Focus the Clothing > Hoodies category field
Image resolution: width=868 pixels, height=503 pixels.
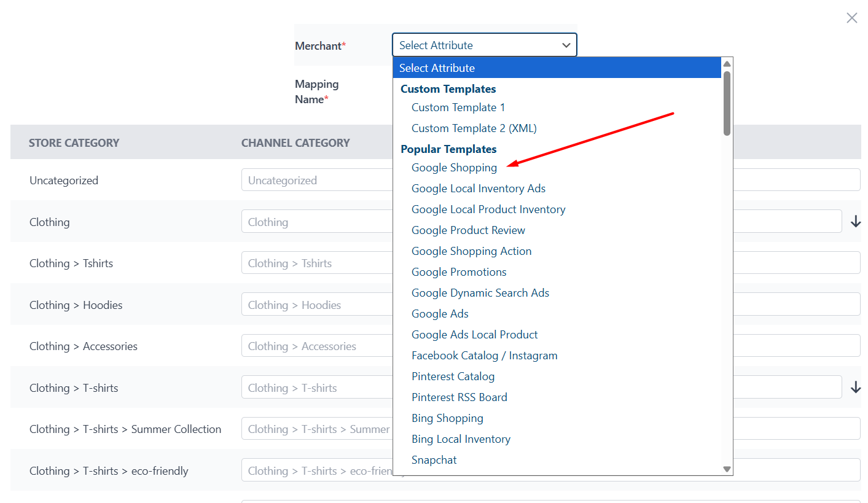[x=550, y=305]
